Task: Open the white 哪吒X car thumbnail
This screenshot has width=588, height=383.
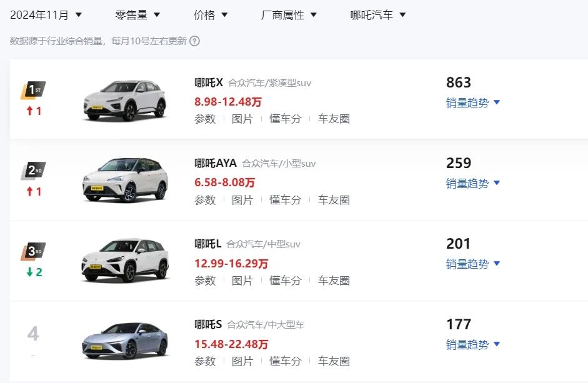Action: click(125, 100)
